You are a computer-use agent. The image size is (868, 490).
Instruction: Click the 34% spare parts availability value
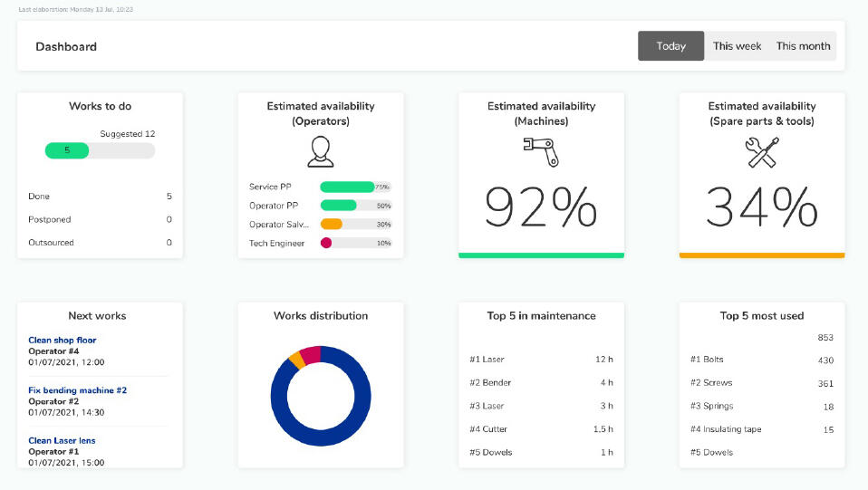(761, 207)
